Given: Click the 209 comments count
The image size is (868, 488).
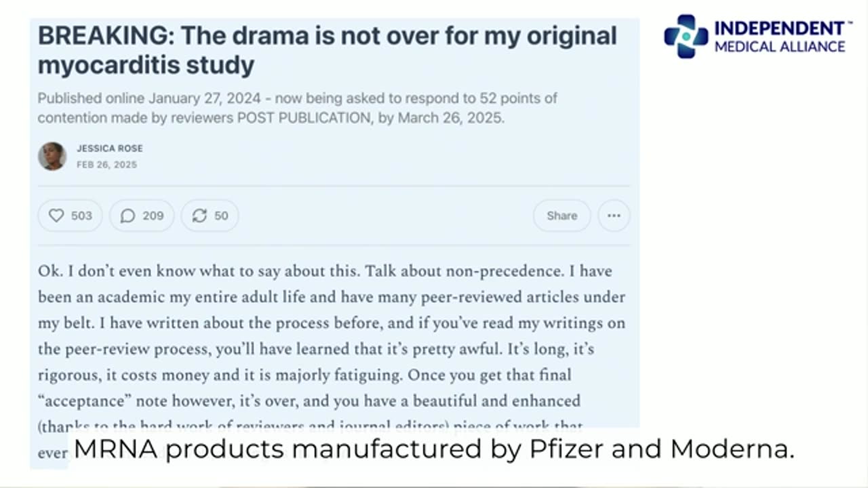Looking at the screenshot, I should 153,216.
